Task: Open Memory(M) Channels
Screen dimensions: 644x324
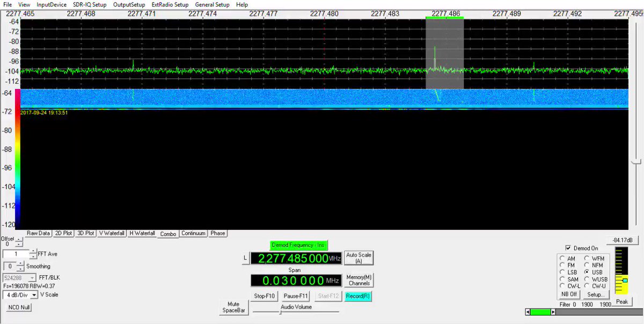Action: click(x=359, y=280)
